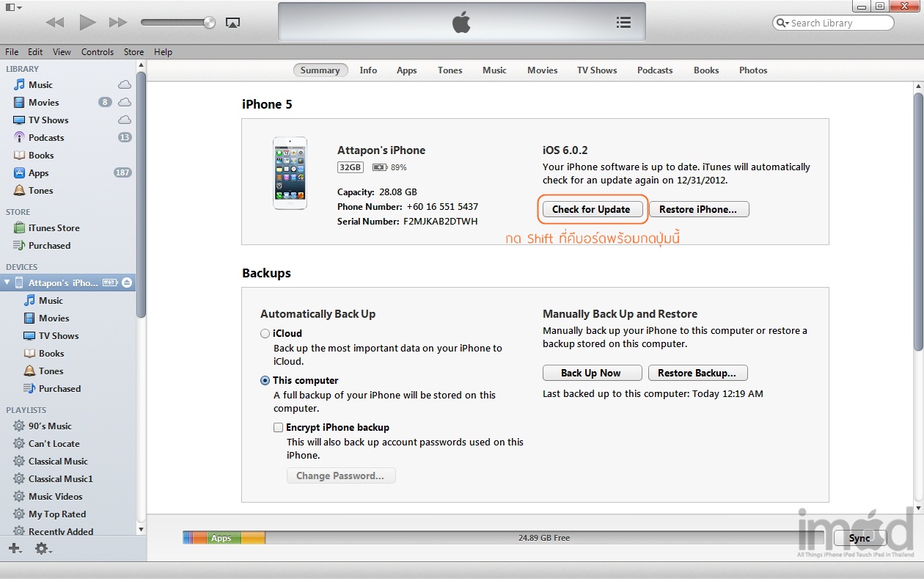The width and height of the screenshot is (924, 579).
Task: Open the Edit menu
Action: point(35,52)
